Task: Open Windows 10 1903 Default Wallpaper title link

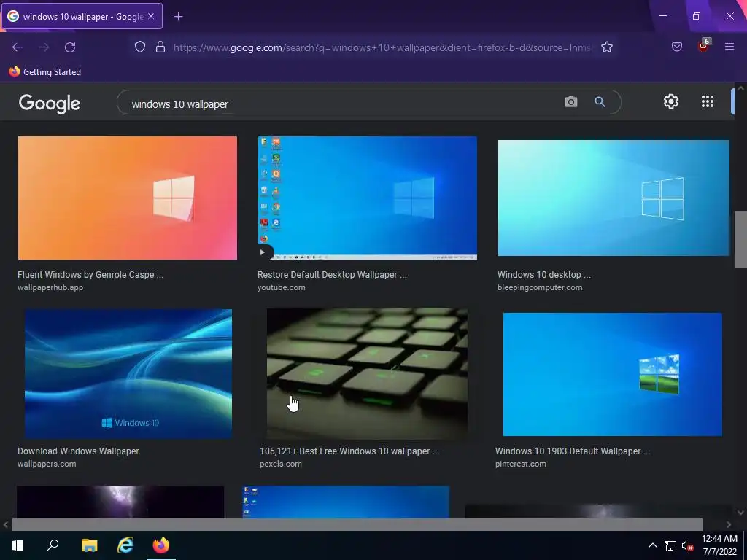Action: point(573,451)
